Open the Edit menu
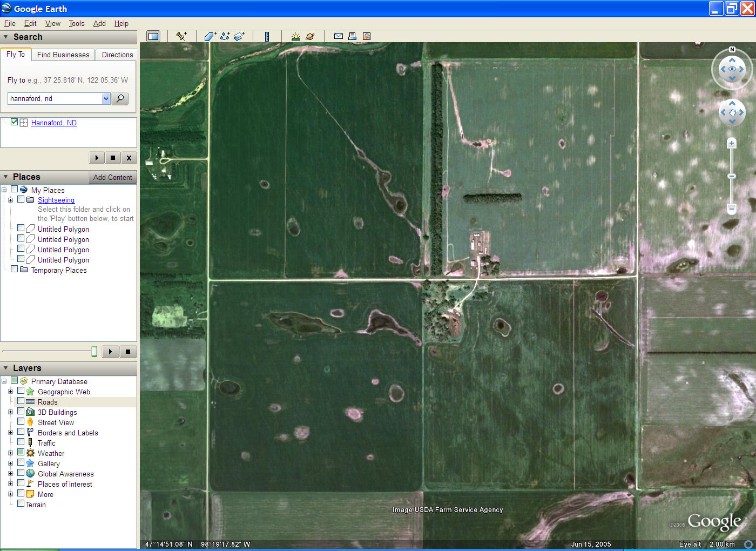Screen dimensions: 756x551 coord(30,23)
